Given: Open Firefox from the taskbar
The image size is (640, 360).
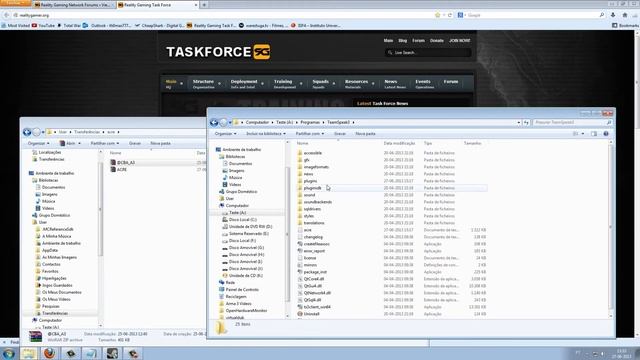Looking at the screenshot, I should pos(49,353).
